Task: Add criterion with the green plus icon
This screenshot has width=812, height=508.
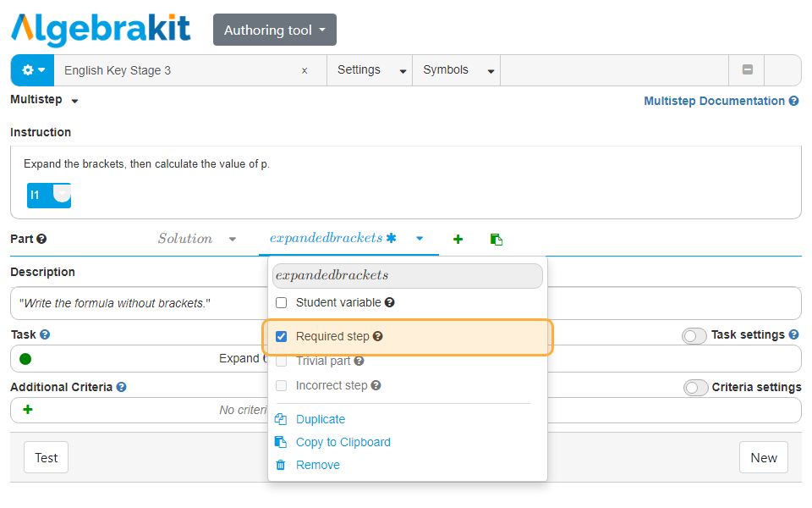Action: tap(28, 410)
